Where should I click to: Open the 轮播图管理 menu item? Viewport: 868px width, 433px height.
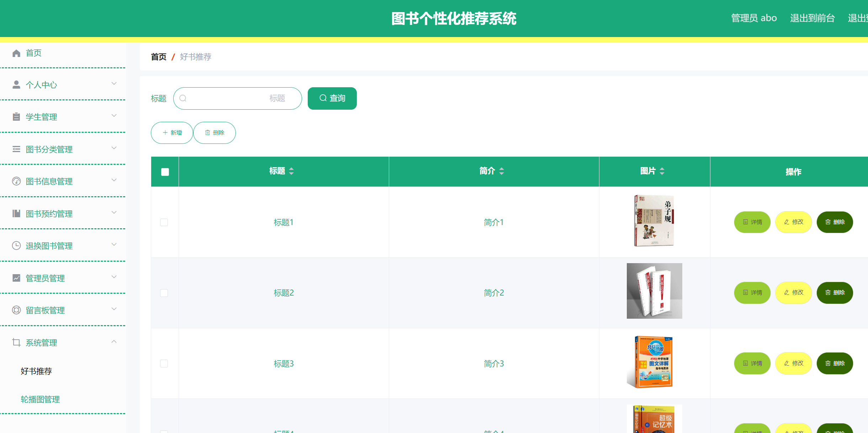[40, 399]
